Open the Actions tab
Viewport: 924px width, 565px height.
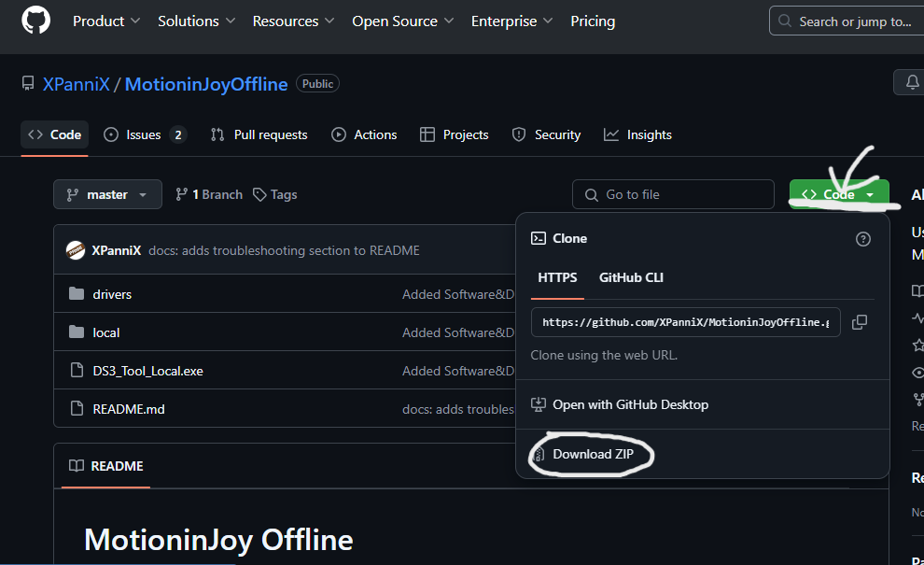[364, 134]
